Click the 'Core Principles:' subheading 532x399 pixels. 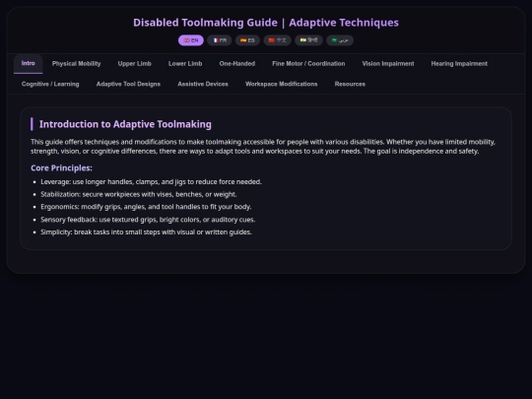tap(61, 167)
